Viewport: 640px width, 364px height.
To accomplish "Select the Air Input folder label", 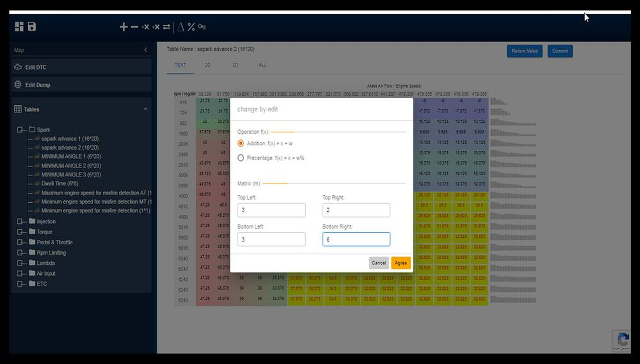I will click(x=46, y=273).
